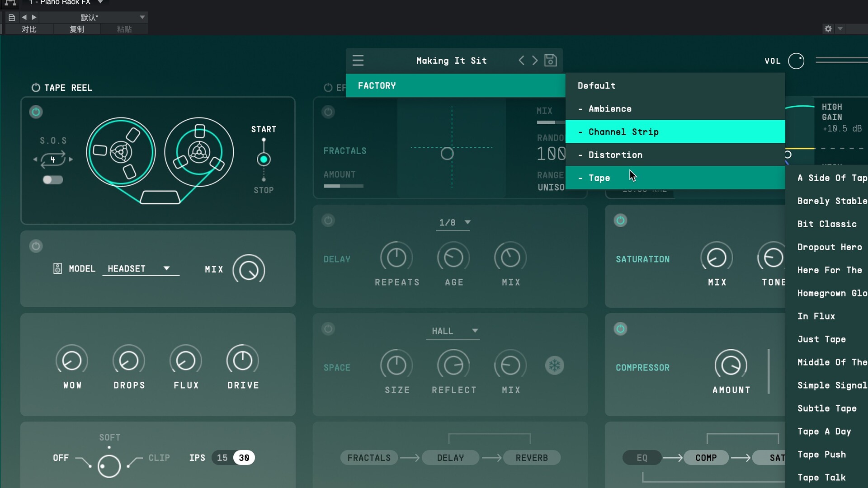
Task: Click the DRIVE knob
Action: pos(243,361)
